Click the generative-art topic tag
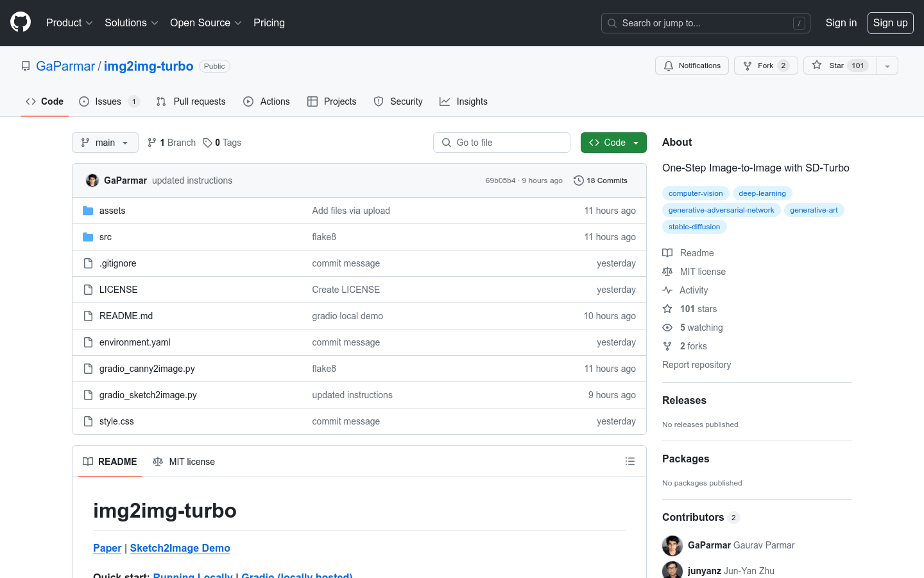This screenshot has height=578, width=924. 814,210
